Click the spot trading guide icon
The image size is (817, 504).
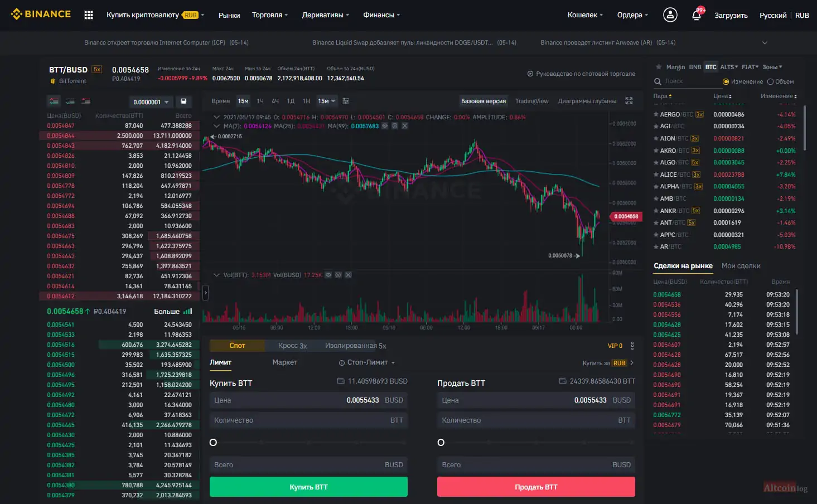[x=530, y=74]
